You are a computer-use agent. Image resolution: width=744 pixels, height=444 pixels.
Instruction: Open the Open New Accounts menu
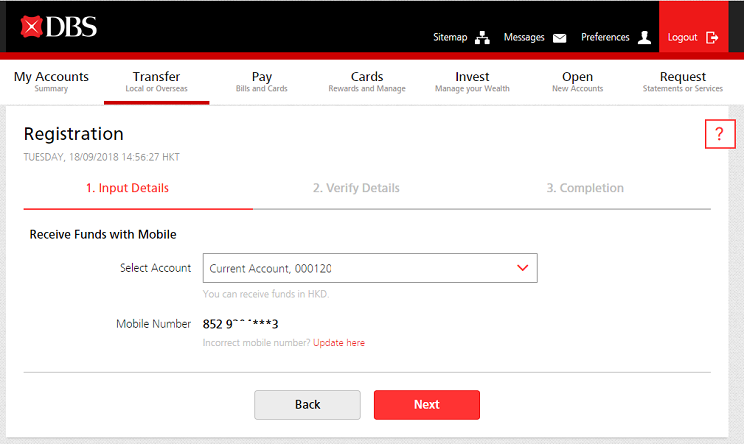tap(577, 81)
